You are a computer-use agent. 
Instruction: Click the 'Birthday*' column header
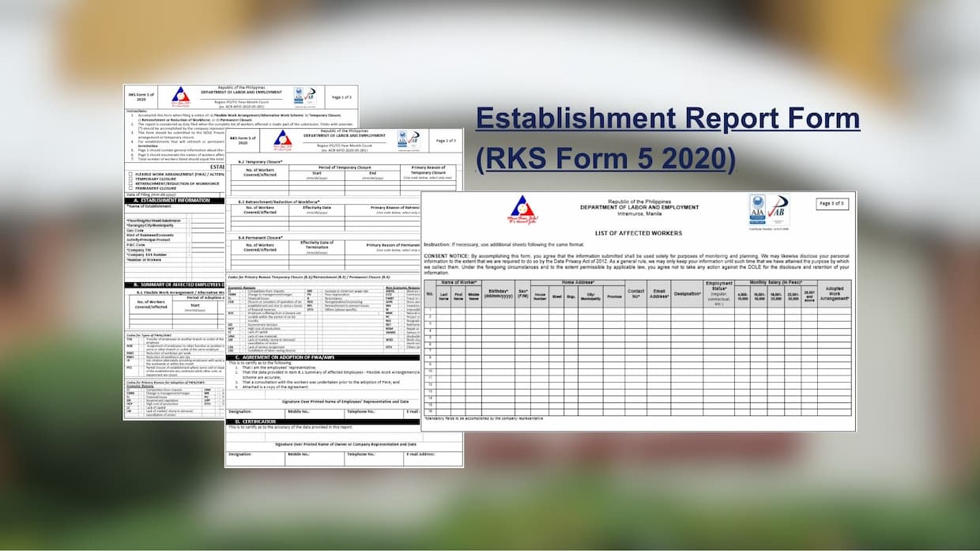tap(498, 293)
